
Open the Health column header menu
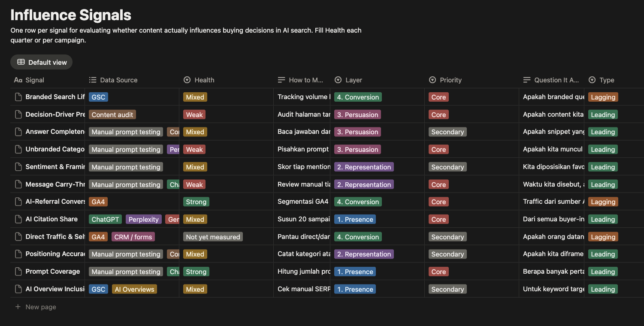click(x=227, y=80)
